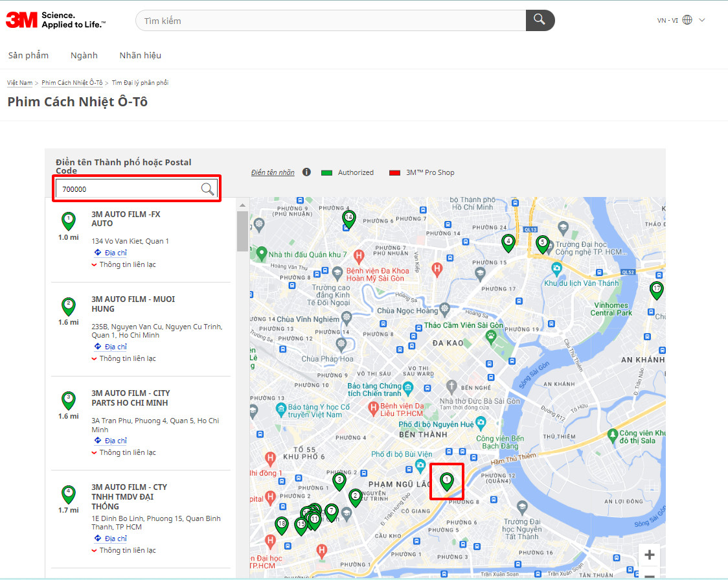Expand Thông tin liên lạc for FX AUTO
728x580 pixels.
[x=127, y=264]
